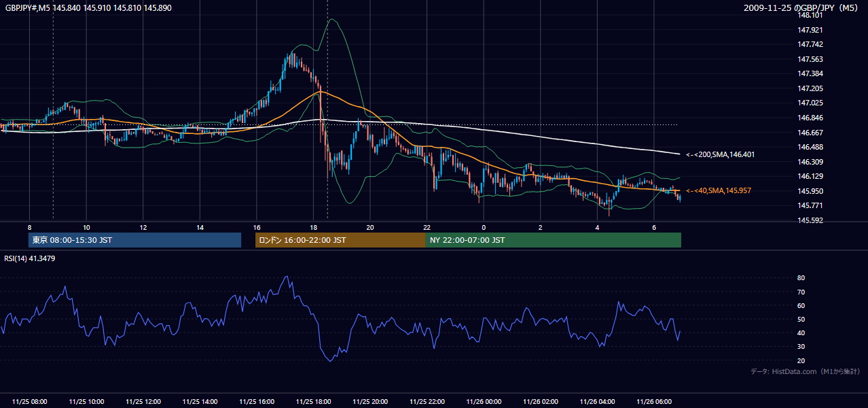Click price axis value 145.950
Viewport: 868px width, 408px height.
point(810,191)
